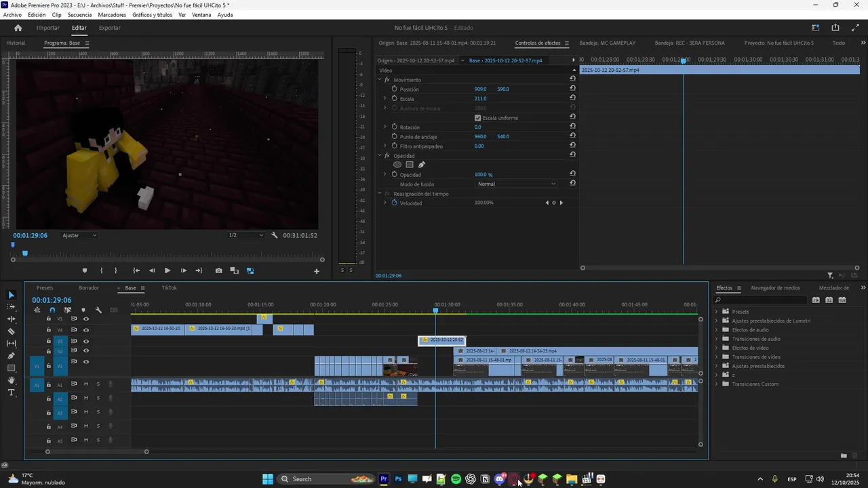Click the Mark Out bracket icon
Screen dimensions: 868x488
116,270
